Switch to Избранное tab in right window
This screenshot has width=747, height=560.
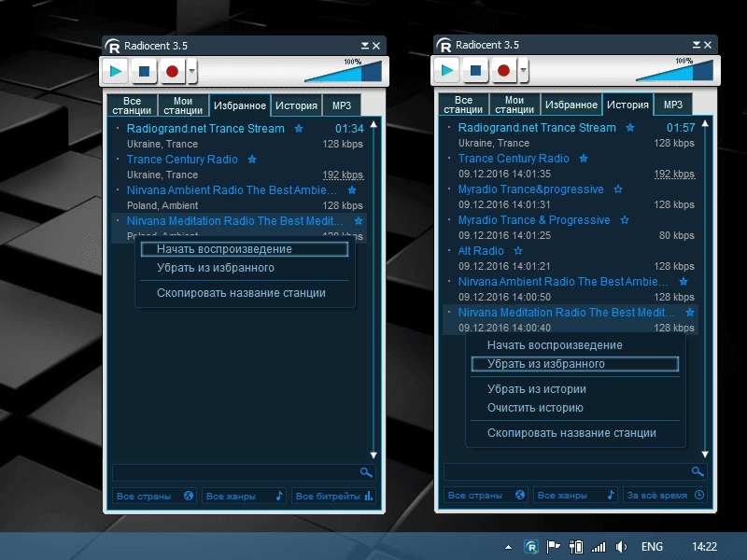click(x=571, y=105)
